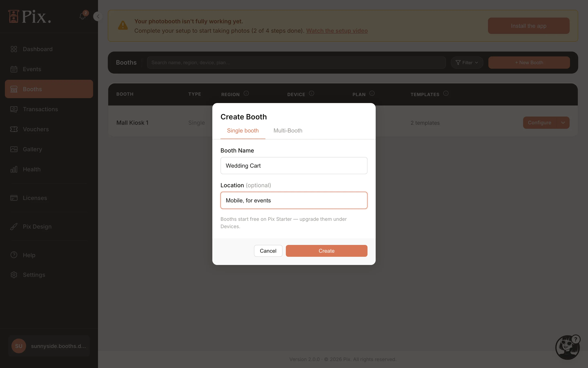Click the Licenses card icon
The image size is (588, 368).
coord(14,198)
